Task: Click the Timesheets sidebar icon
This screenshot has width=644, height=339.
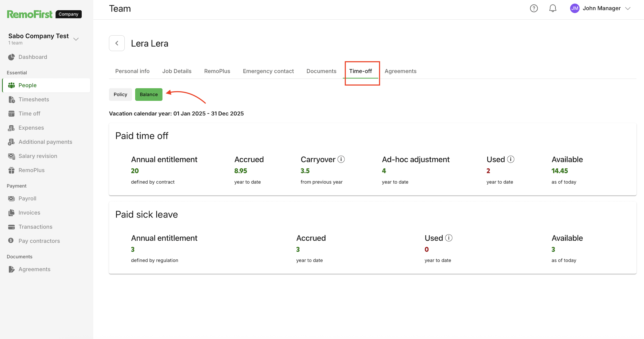Action: 12,100
